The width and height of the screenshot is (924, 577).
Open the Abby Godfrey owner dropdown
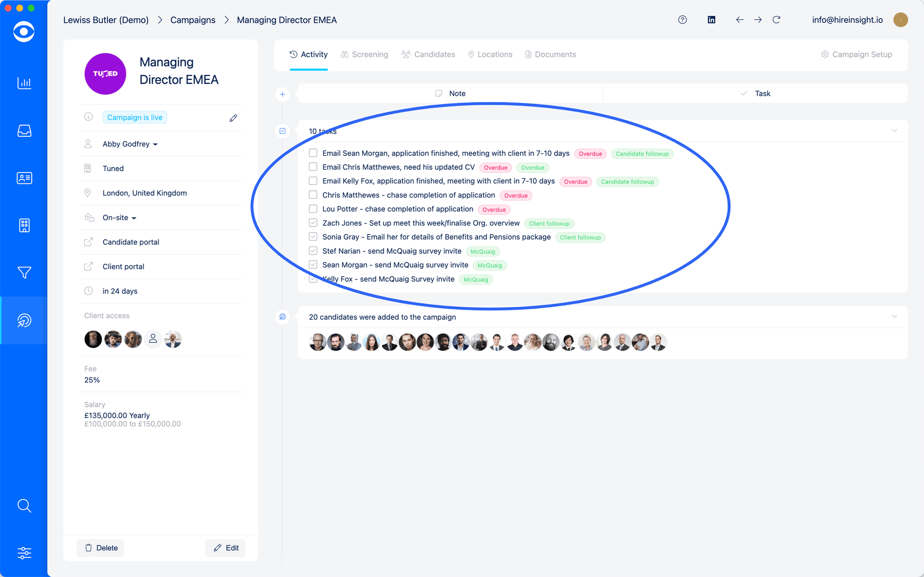tap(130, 144)
